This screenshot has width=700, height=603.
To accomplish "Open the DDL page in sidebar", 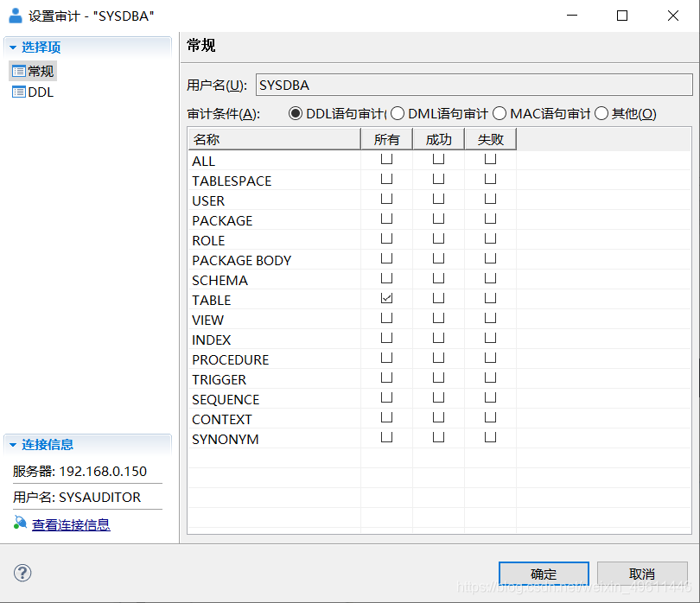I will [x=33, y=92].
